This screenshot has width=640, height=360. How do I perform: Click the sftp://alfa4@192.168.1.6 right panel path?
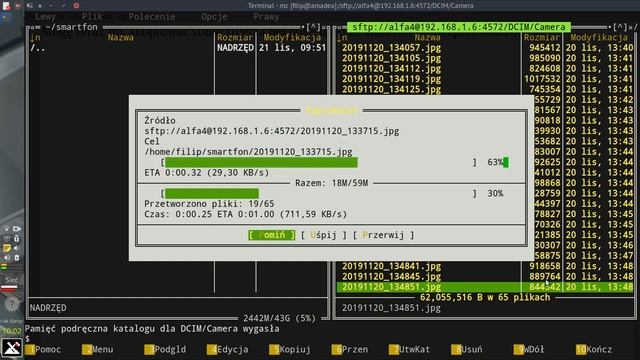pos(459,27)
